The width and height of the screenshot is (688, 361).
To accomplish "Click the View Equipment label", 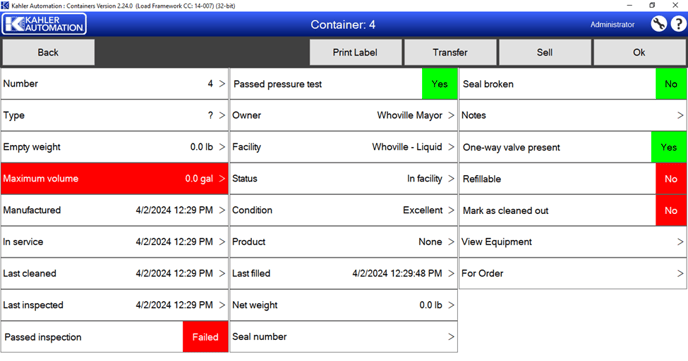I will tap(496, 242).
